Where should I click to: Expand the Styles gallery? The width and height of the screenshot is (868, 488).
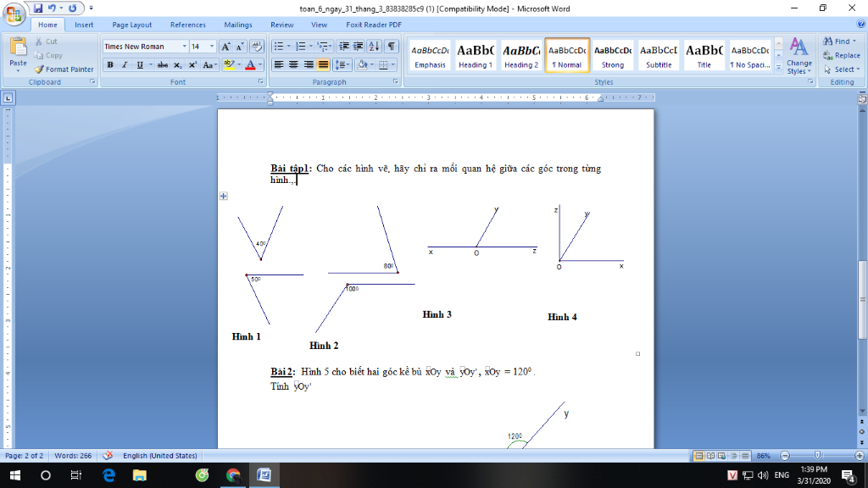click(x=778, y=68)
